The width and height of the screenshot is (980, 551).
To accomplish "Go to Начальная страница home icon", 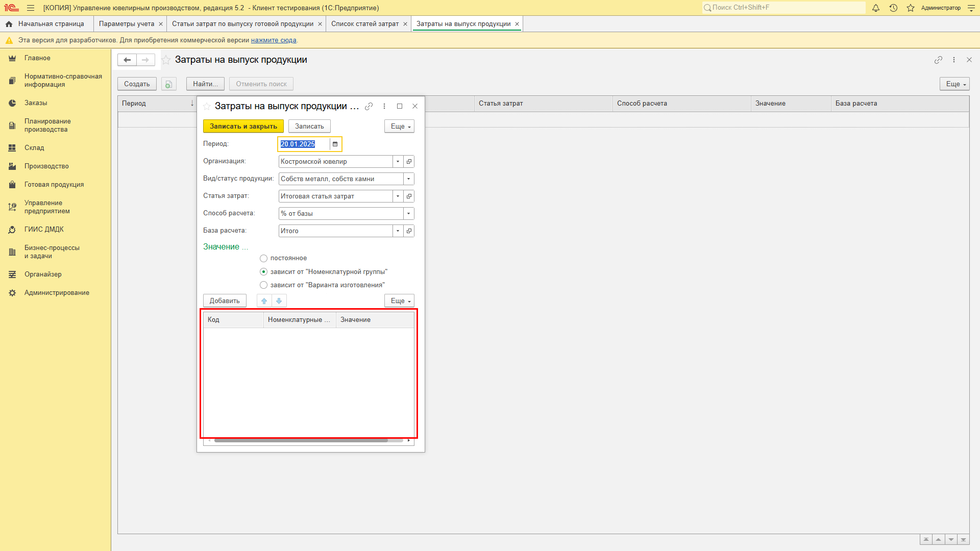I will pyautogui.click(x=9, y=24).
